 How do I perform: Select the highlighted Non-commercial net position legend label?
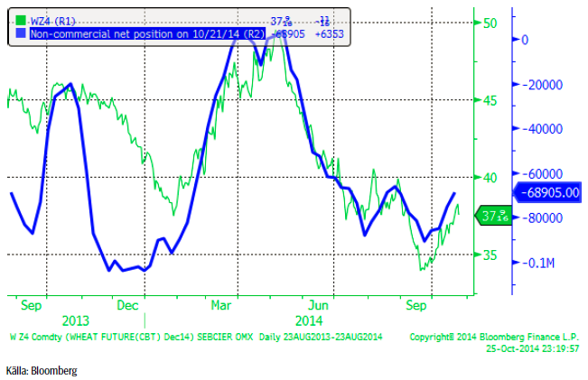coord(146,33)
